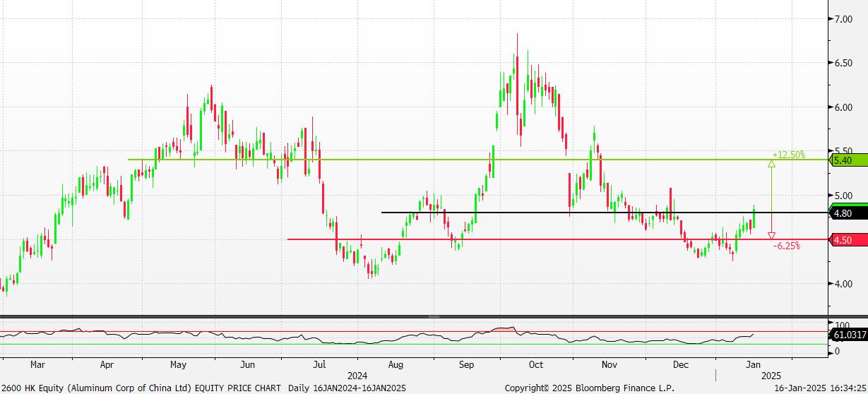The width and height of the screenshot is (868, 394).
Task: Click the 5.40 green price level label
Action: [x=850, y=160]
